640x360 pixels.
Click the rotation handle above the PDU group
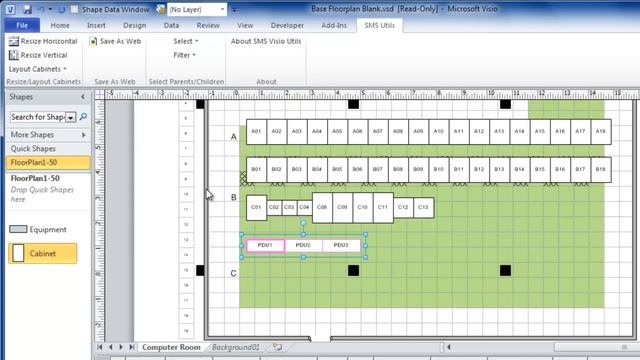[x=303, y=223]
